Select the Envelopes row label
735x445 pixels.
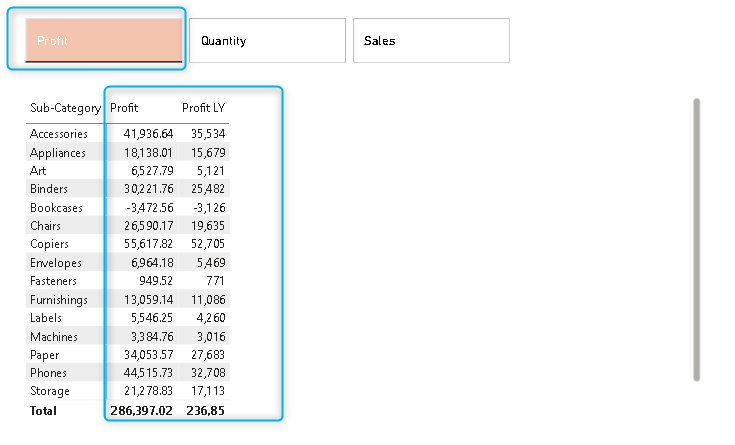point(57,263)
